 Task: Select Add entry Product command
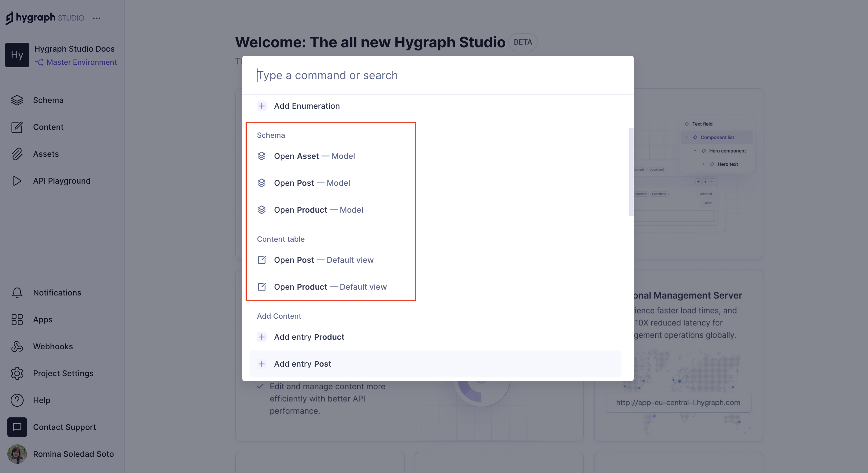click(435, 337)
